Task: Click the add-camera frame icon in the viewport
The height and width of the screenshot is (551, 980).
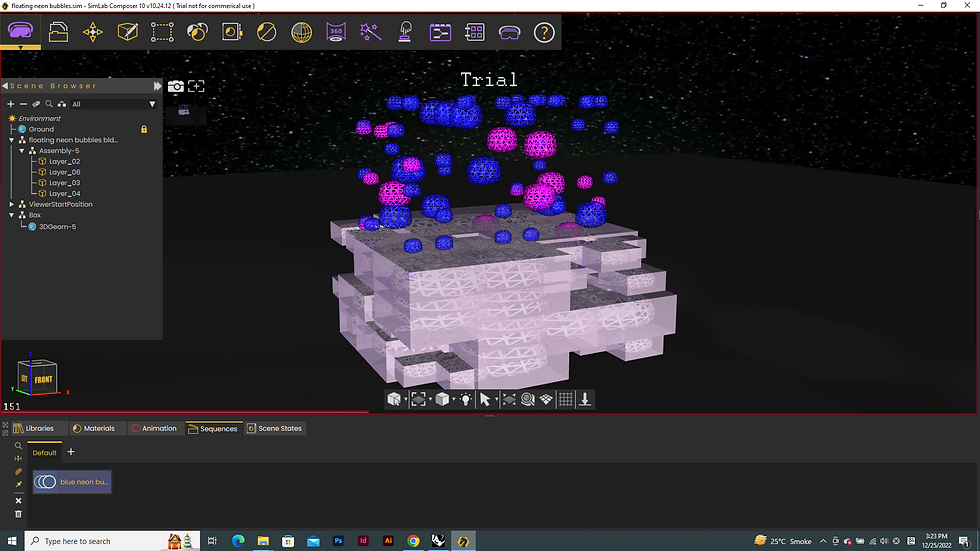Action: click(x=196, y=86)
